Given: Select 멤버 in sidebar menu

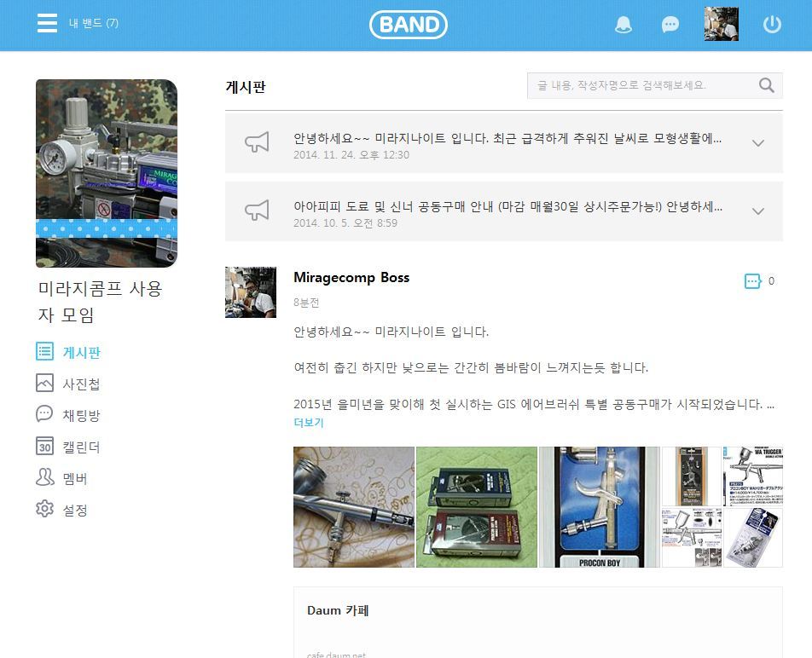Looking at the screenshot, I should click(x=75, y=478).
